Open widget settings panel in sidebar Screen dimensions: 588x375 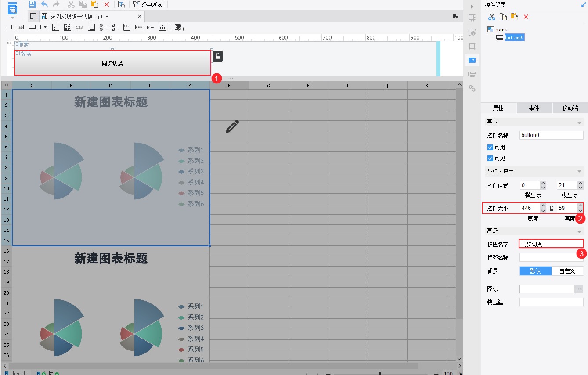point(472,60)
